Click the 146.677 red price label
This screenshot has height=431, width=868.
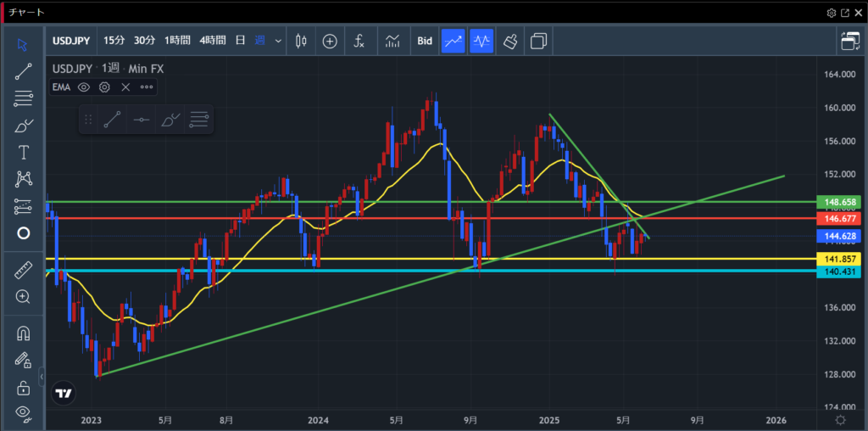(x=840, y=219)
